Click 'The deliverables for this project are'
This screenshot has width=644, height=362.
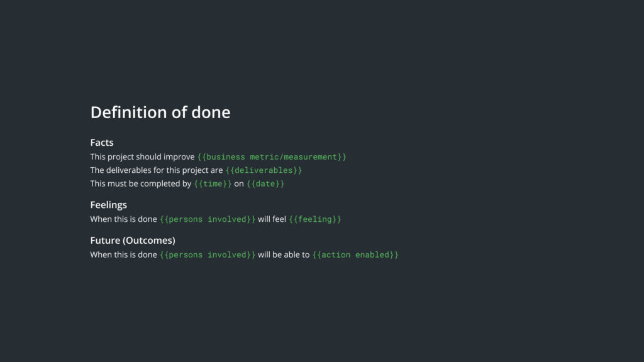[157, 170]
